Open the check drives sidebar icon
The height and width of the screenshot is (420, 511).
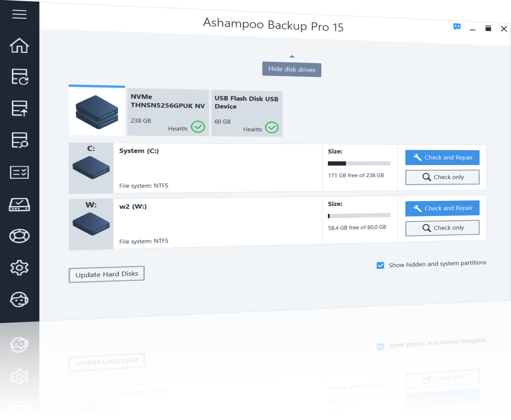pyautogui.click(x=19, y=205)
